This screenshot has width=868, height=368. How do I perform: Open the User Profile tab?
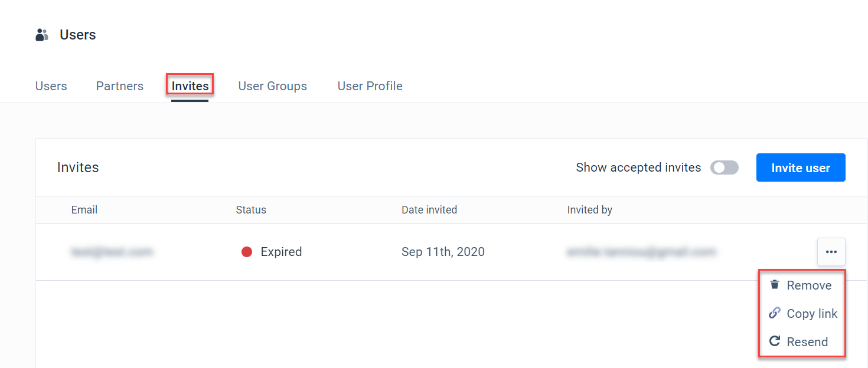point(370,86)
